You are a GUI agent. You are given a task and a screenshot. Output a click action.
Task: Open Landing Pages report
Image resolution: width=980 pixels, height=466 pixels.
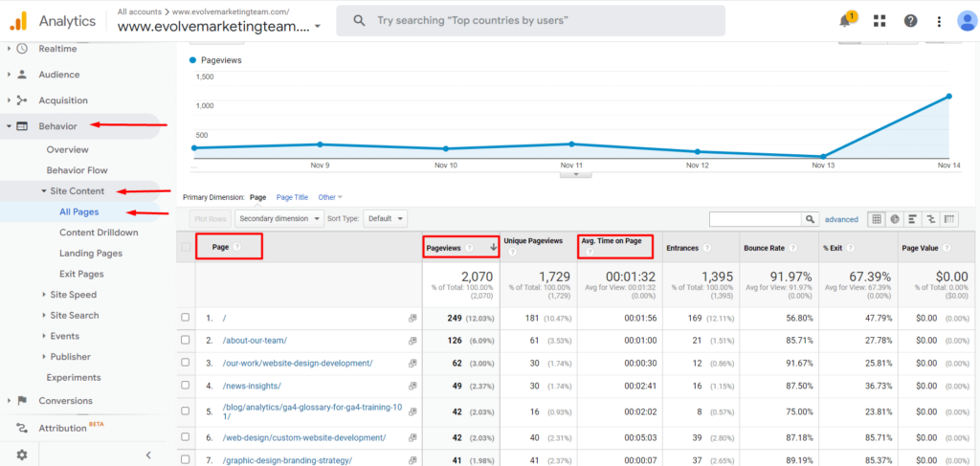[x=91, y=253]
